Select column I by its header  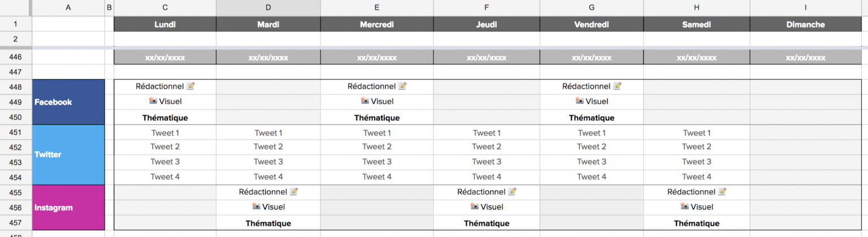tap(805, 7)
